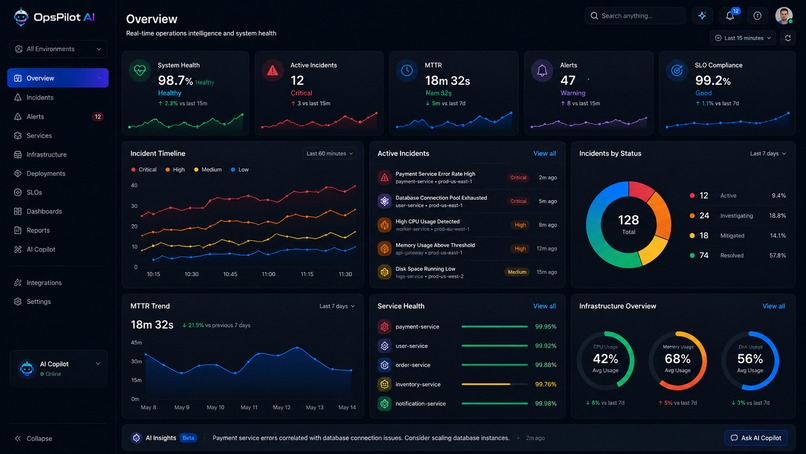The height and width of the screenshot is (454, 806).
Task: Click the payment-service health icon
Action: point(384,326)
